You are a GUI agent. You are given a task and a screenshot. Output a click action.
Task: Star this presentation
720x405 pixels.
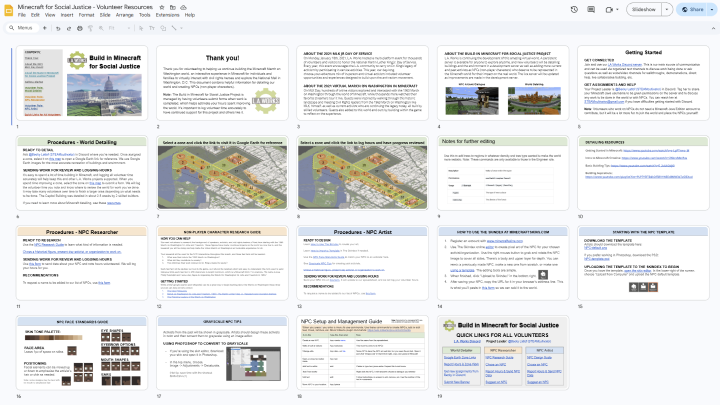(162, 7)
